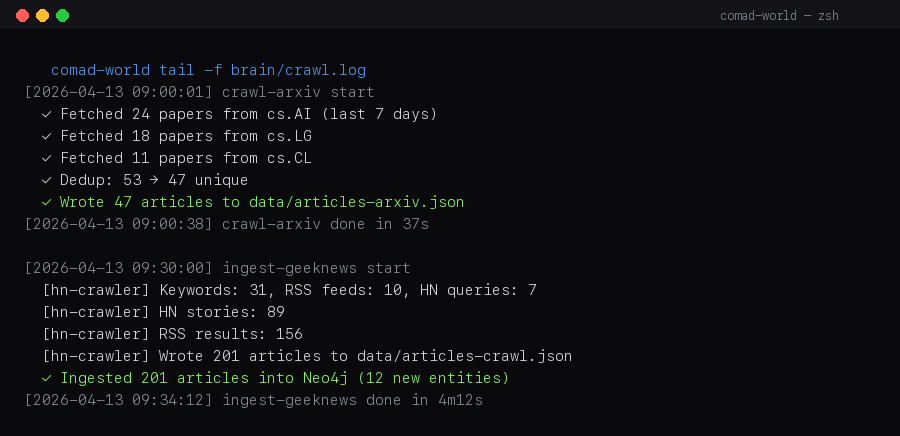
Task: Click the 'ingest-geeknews start' log line
Action: tap(316, 268)
